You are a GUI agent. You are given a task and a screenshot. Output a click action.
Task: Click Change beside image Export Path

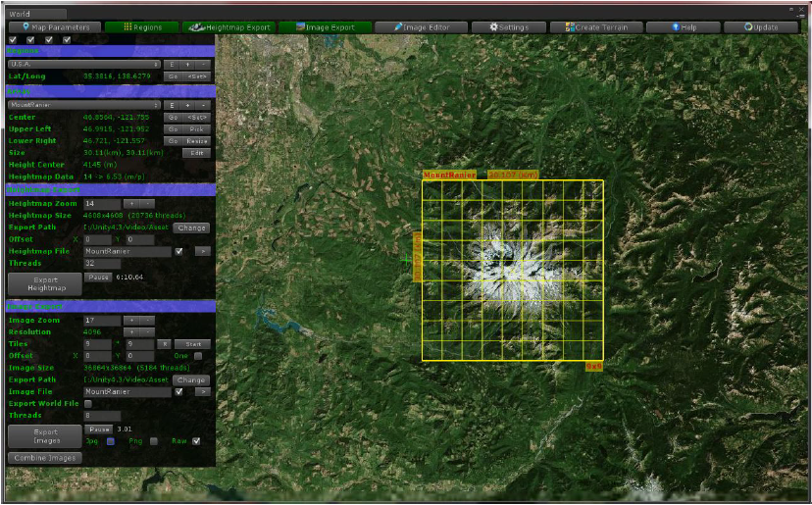click(x=191, y=380)
